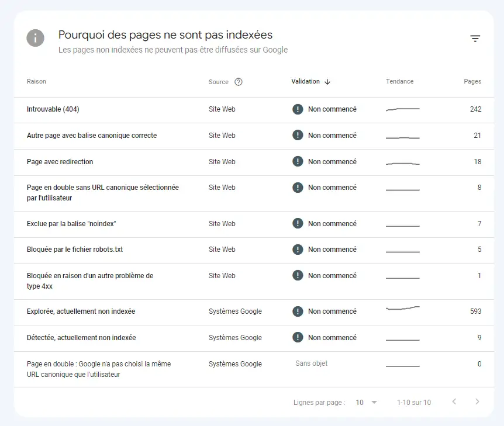Go to next page arrow
Image resolution: width=504 pixels, height=426 pixels.
tap(477, 401)
